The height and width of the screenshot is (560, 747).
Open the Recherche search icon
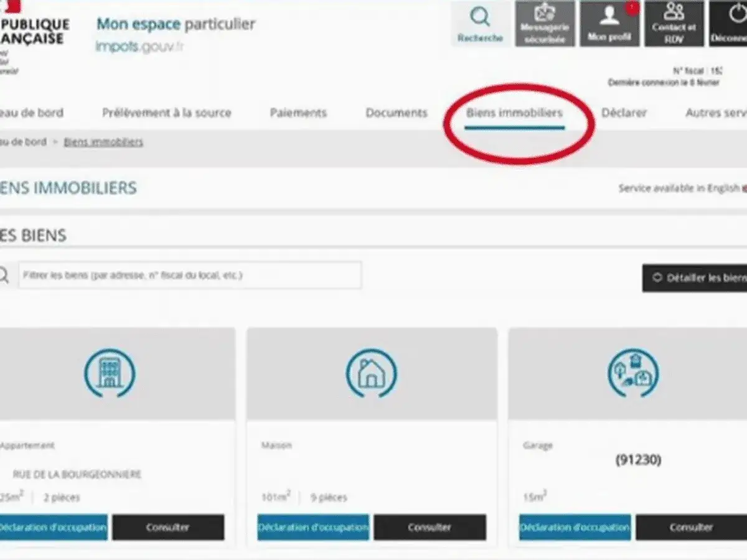point(480,24)
